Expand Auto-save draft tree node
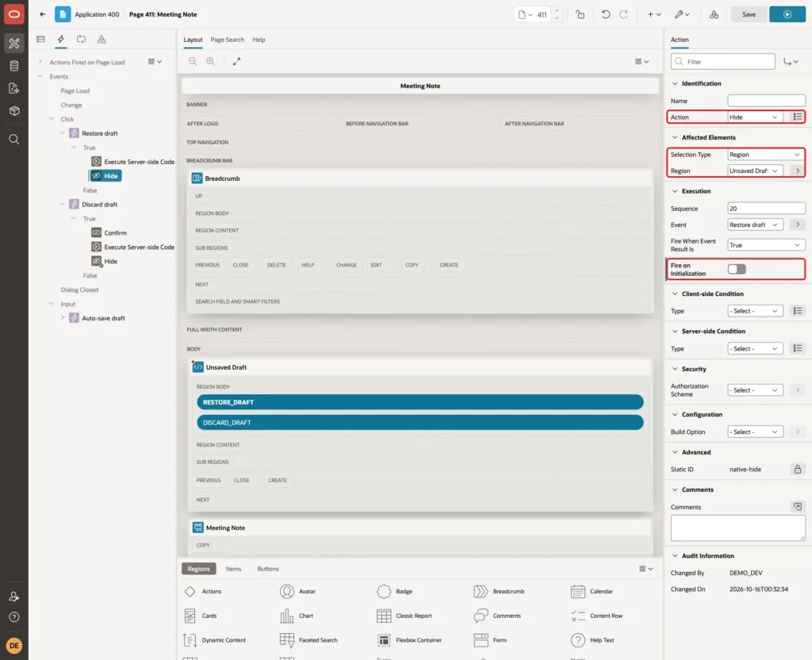812x660 pixels. coord(63,317)
